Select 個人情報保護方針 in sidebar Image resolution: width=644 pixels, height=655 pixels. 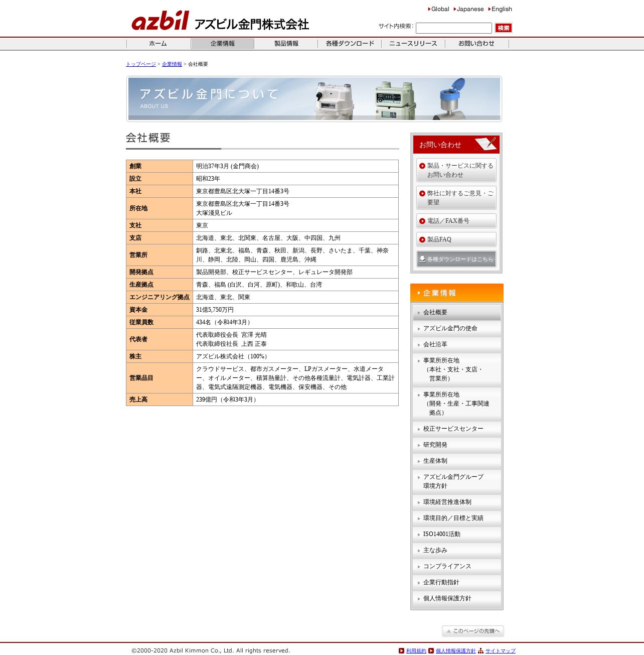457,598
